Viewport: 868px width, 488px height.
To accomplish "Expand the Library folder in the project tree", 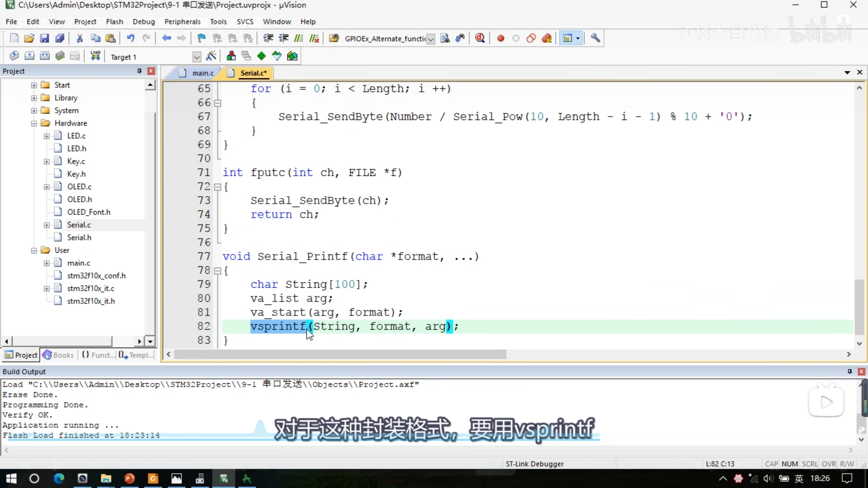I will tap(34, 98).
